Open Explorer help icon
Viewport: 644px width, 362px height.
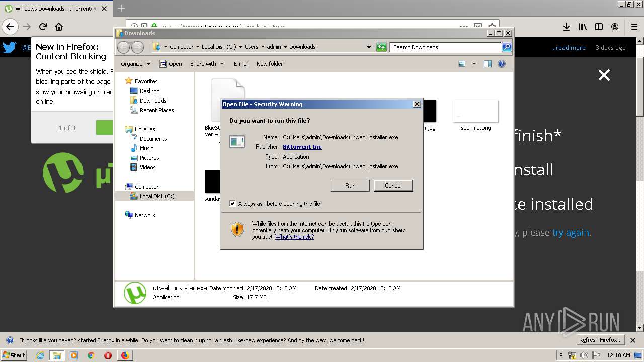tap(502, 64)
